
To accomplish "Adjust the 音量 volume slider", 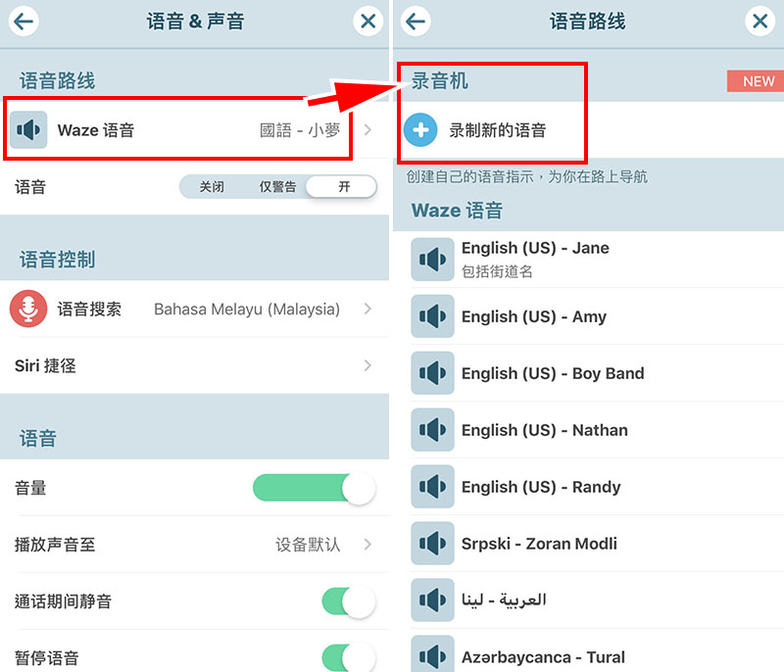I will 314,488.
